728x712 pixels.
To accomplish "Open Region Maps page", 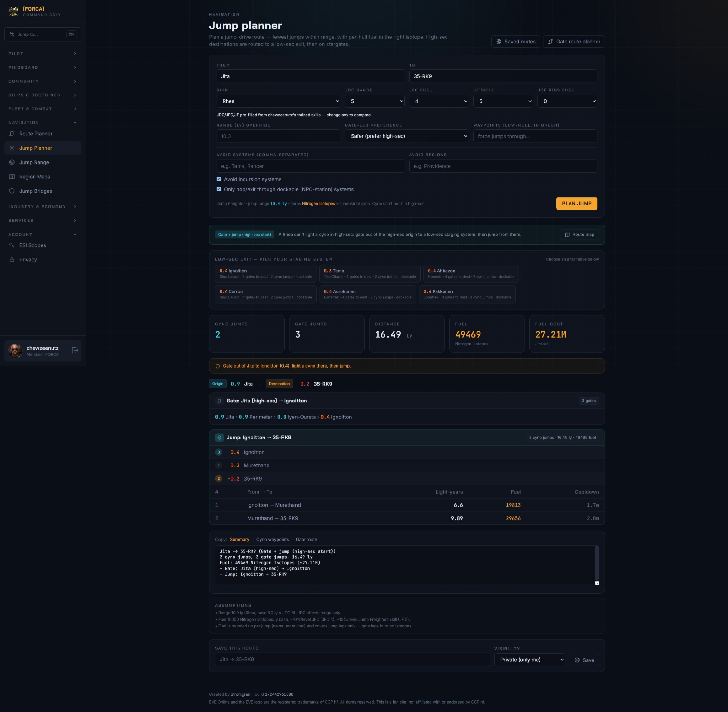I will click(43, 177).
